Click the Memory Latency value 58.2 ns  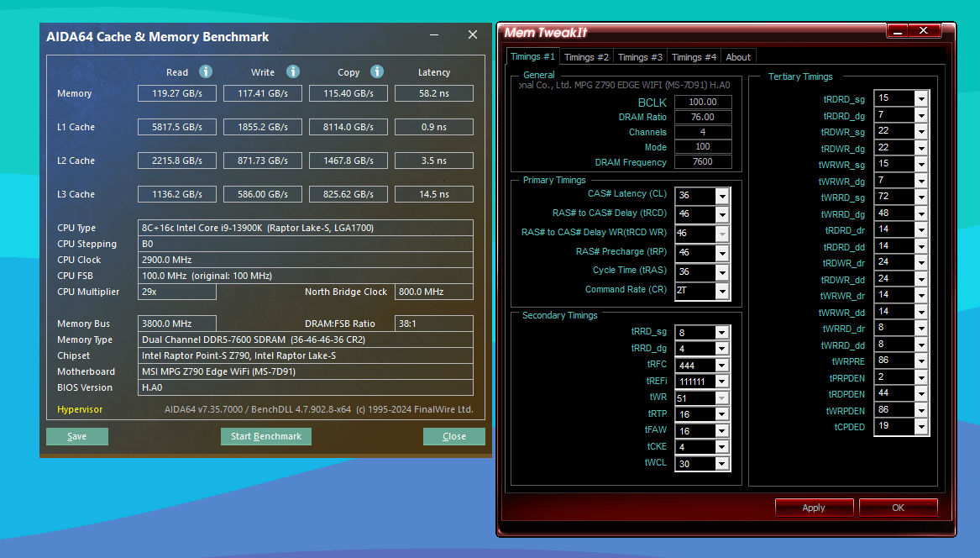pyautogui.click(x=434, y=93)
